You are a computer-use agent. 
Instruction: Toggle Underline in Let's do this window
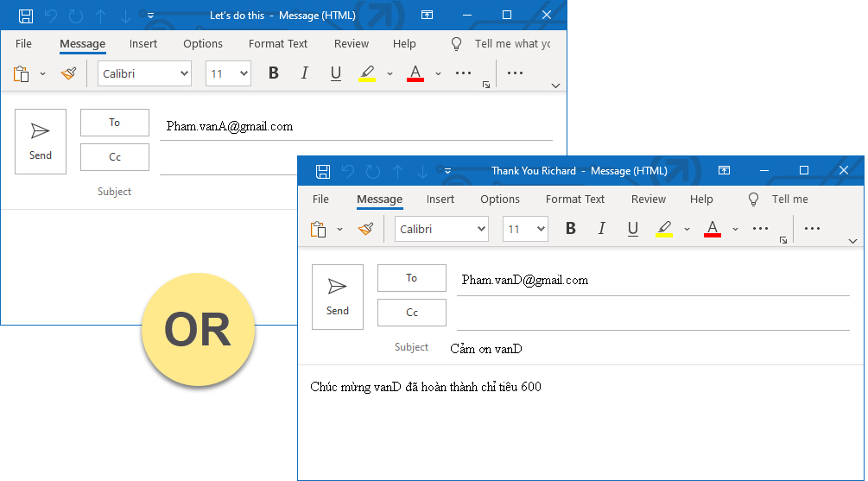click(x=335, y=73)
